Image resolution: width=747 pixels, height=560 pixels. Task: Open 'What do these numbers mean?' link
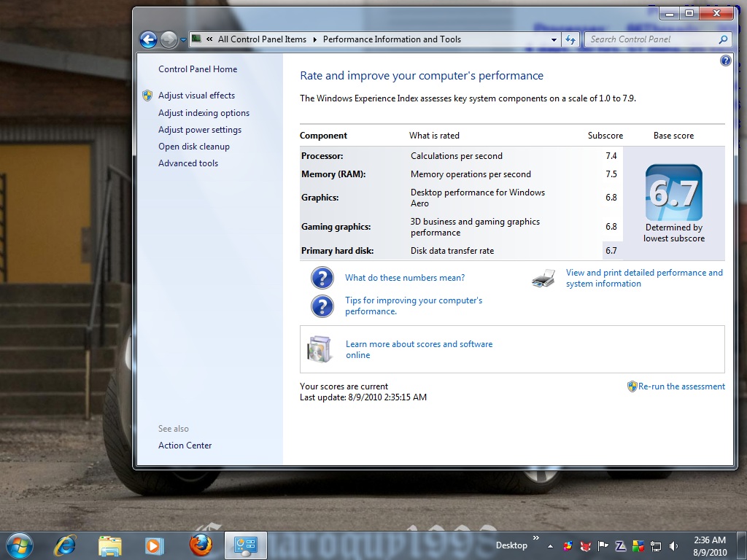point(405,278)
